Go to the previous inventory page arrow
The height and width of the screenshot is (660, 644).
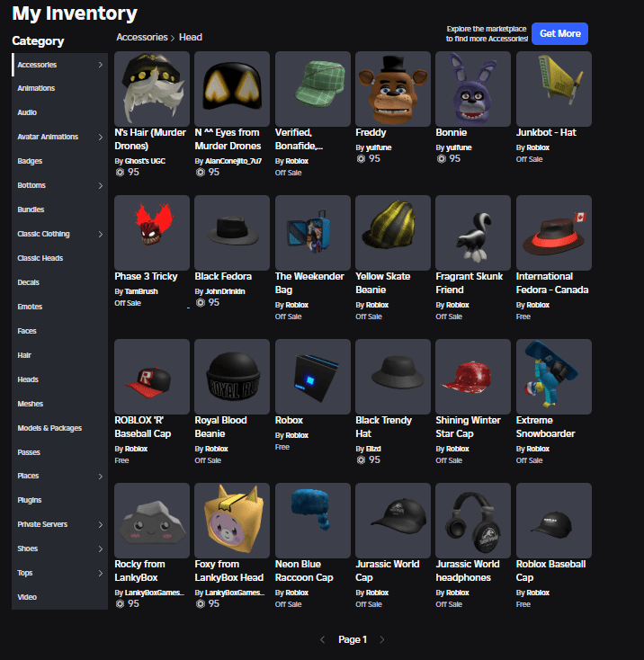click(x=323, y=640)
